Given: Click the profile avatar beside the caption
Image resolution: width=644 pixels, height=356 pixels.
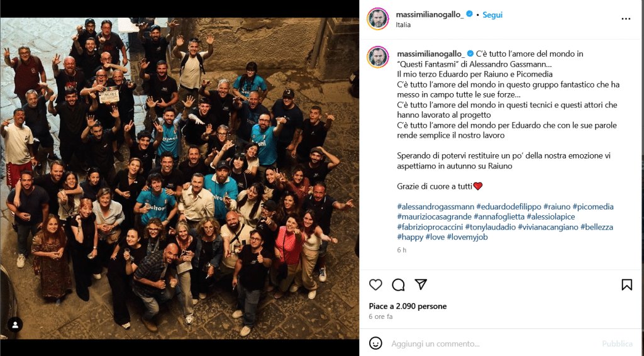Looking at the screenshot, I should point(377,57).
